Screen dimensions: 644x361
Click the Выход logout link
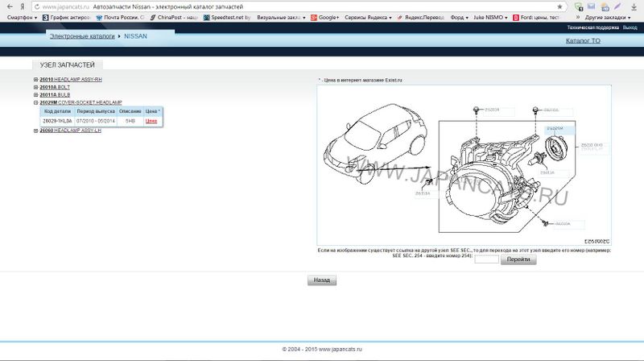tap(630, 27)
